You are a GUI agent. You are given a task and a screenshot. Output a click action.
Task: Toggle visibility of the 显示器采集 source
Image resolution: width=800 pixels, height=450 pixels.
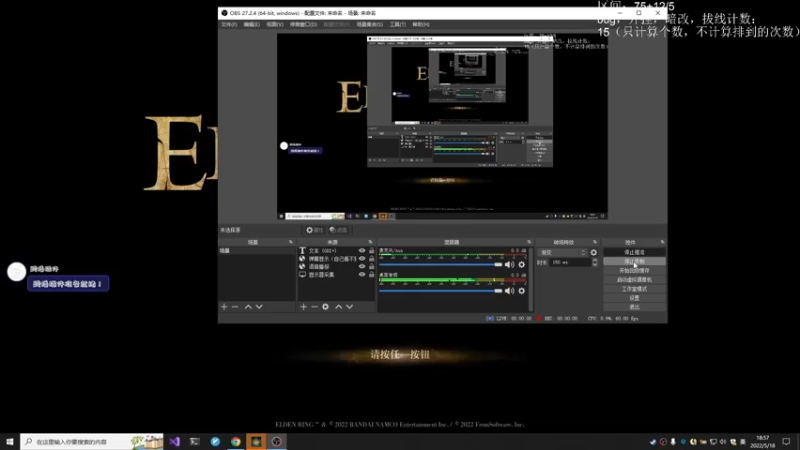[x=362, y=274]
